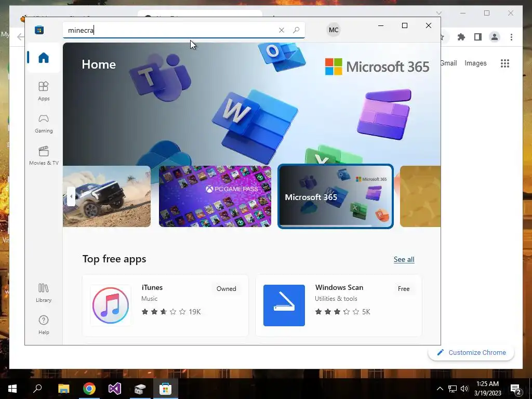Image resolution: width=532 pixels, height=399 pixels.
Task: Click the Microsoft Store logo icon
Action: point(39,30)
